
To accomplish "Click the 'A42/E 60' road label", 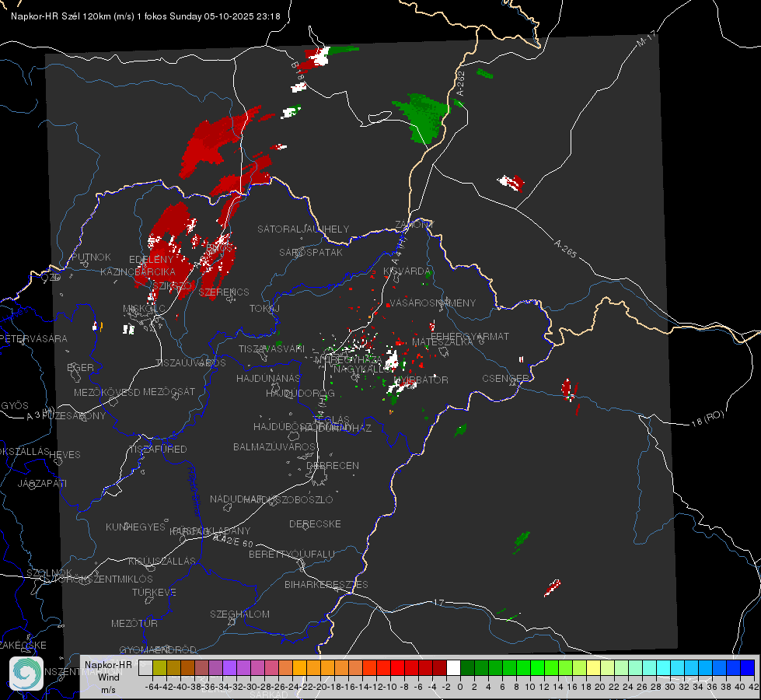I will coord(233,541).
